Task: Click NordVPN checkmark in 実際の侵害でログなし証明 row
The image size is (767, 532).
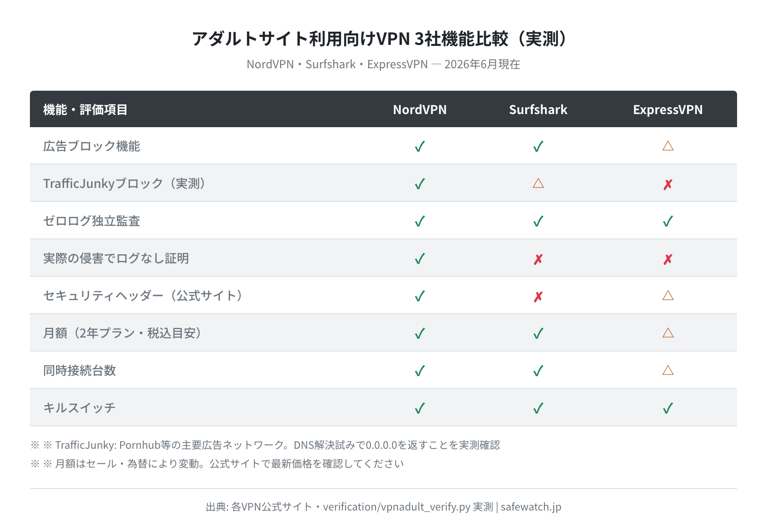Action: [420, 259]
